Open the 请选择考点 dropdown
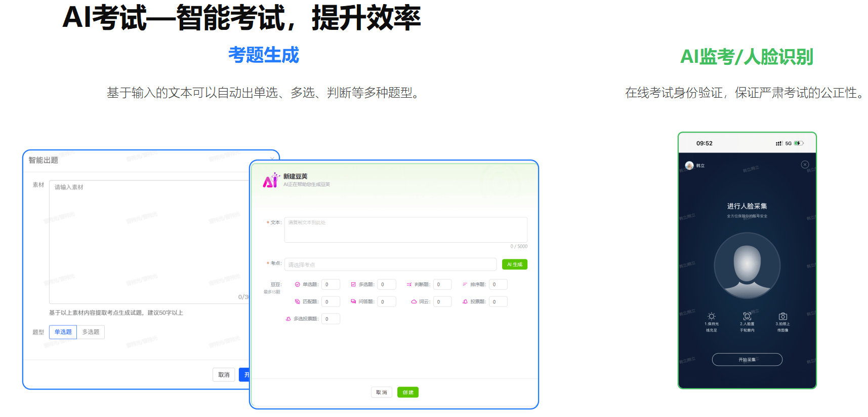This screenshot has height=417, width=868. point(390,264)
